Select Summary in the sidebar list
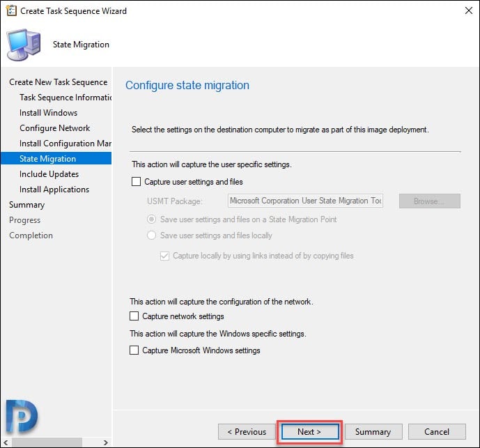The image size is (480, 448). click(x=27, y=205)
